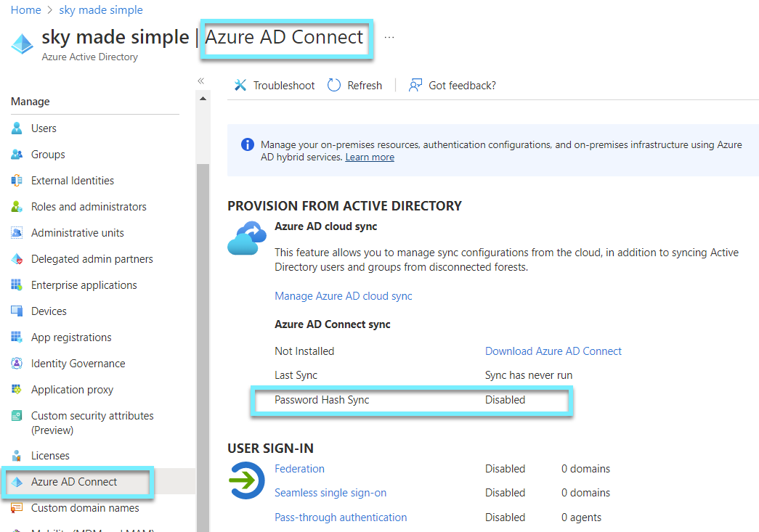Go to Home via the breadcrumb
The height and width of the screenshot is (532, 759).
point(25,9)
